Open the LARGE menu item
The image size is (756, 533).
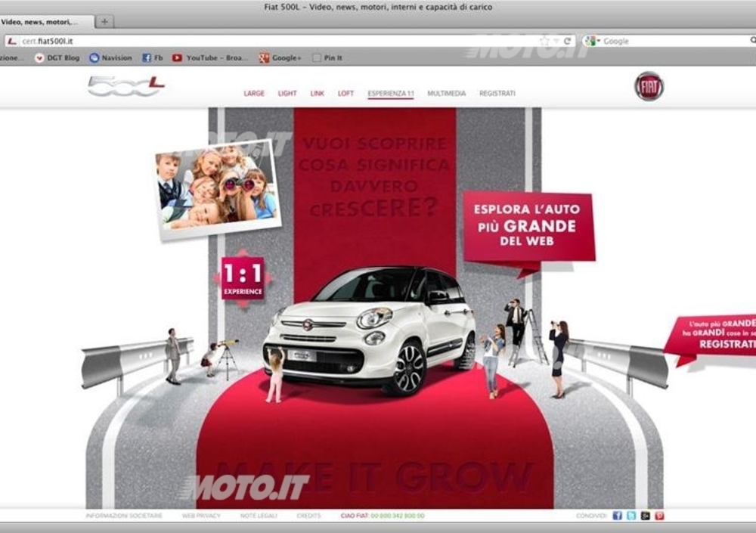pos(254,94)
